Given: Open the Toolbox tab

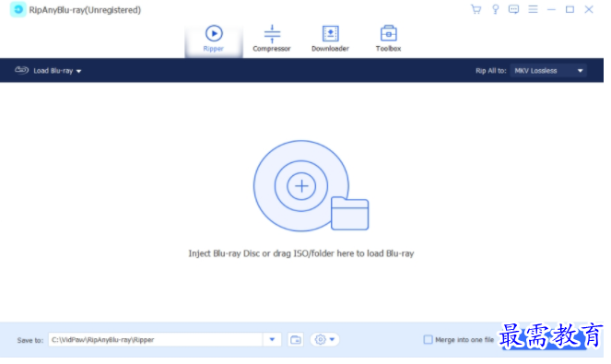Looking at the screenshot, I should [388, 39].
